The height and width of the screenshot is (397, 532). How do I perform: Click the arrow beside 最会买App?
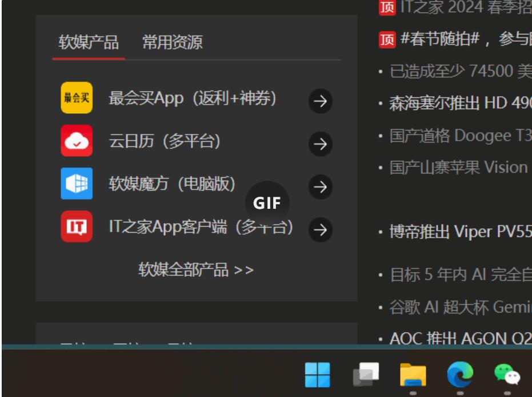click(322, 101)
